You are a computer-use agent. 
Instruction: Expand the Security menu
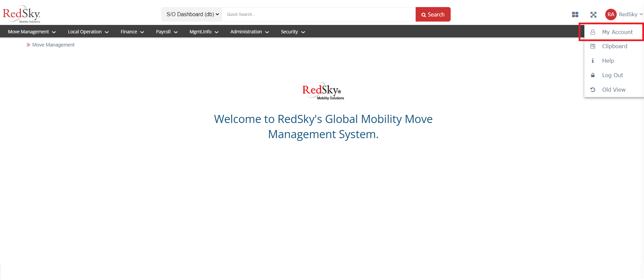click(x=293, y=32)
